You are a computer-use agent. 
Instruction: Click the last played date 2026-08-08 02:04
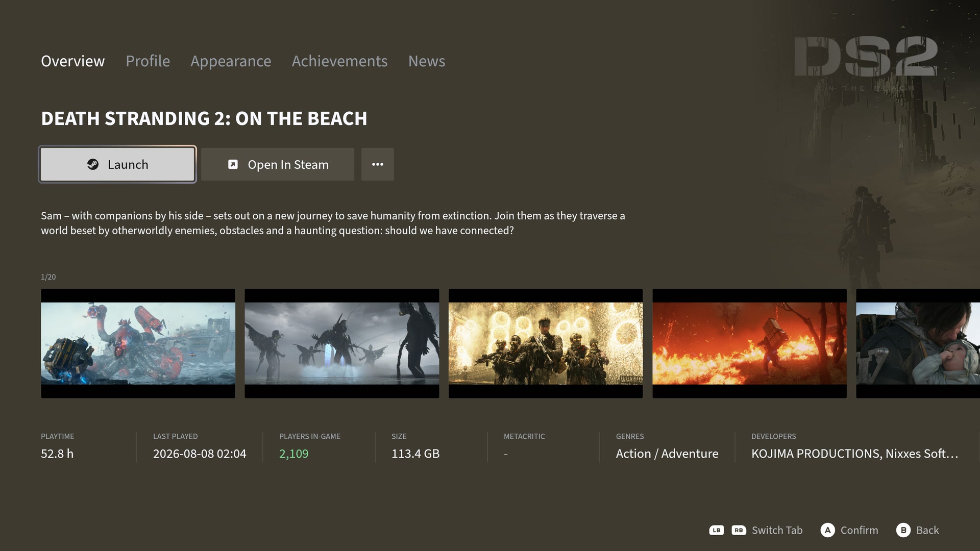point(200,454)
